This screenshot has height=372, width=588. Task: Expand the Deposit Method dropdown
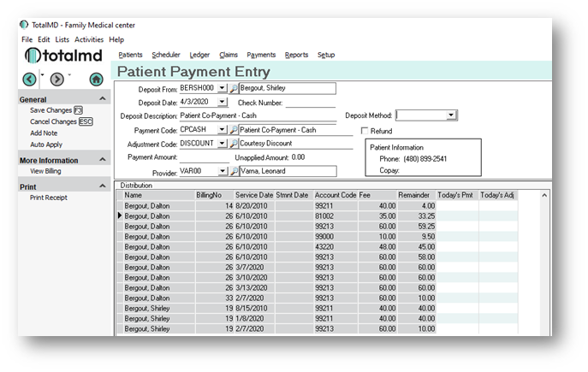451,115
